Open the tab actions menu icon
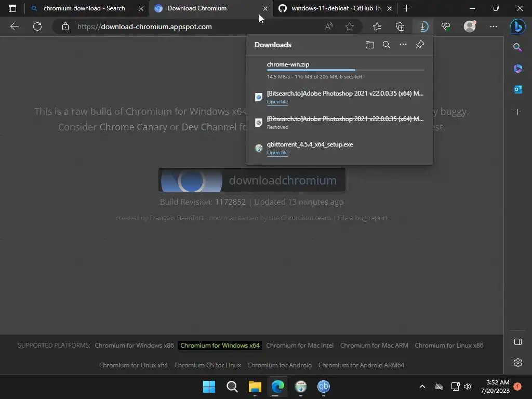The width and height of the screenshot is (532, 399). pyautogui.click(x=12, y=8)
